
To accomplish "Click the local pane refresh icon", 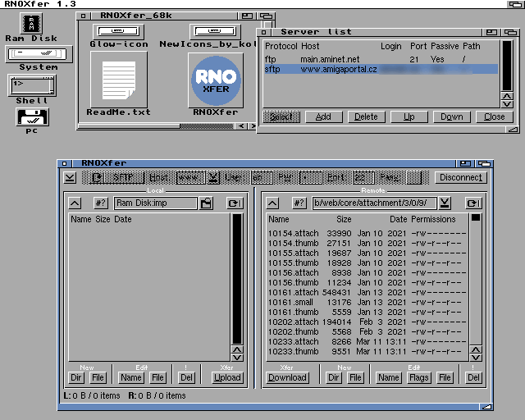I will click(x=235, y=203).
